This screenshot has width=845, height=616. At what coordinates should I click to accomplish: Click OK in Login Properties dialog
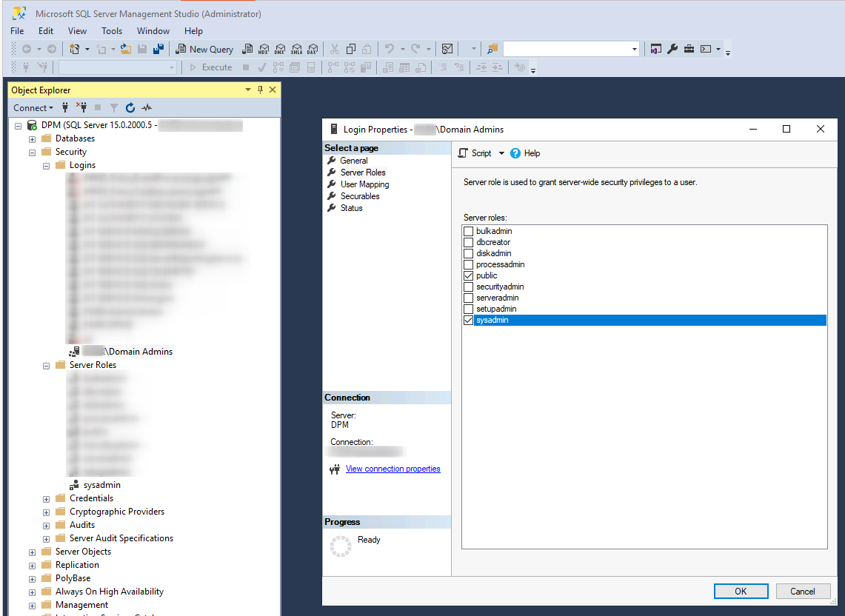[741, 592]
